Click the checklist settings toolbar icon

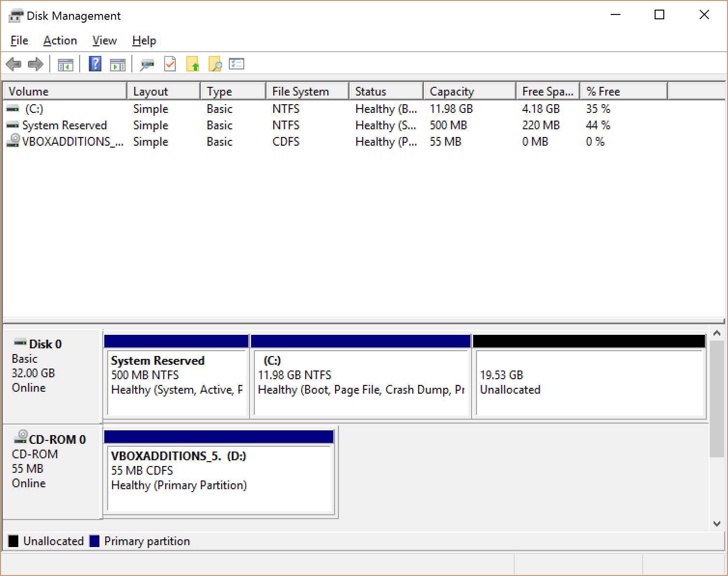tap(237, 64)
